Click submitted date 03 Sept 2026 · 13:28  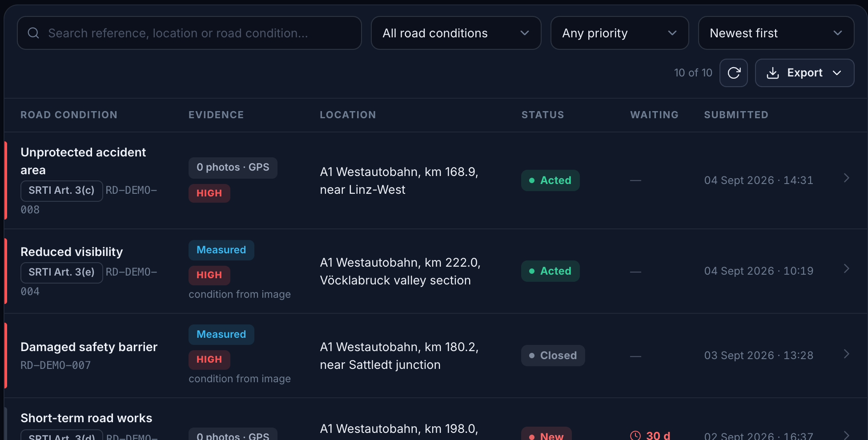pos(759,356)
